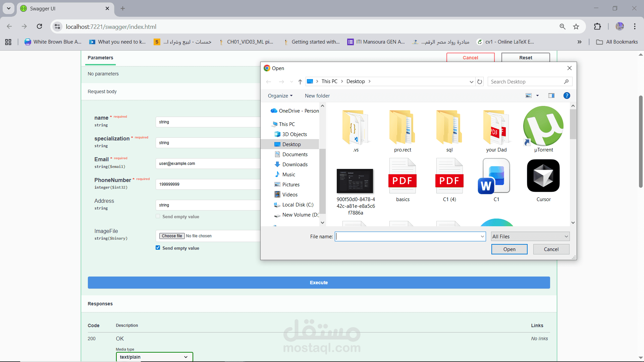This screenshot has width=644, height=362.
Task: Click the Choose file button
Action: [x=172, y=236]
